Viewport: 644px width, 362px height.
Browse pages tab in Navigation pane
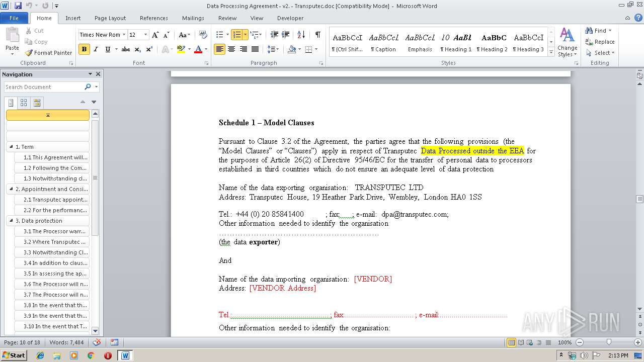24,103
